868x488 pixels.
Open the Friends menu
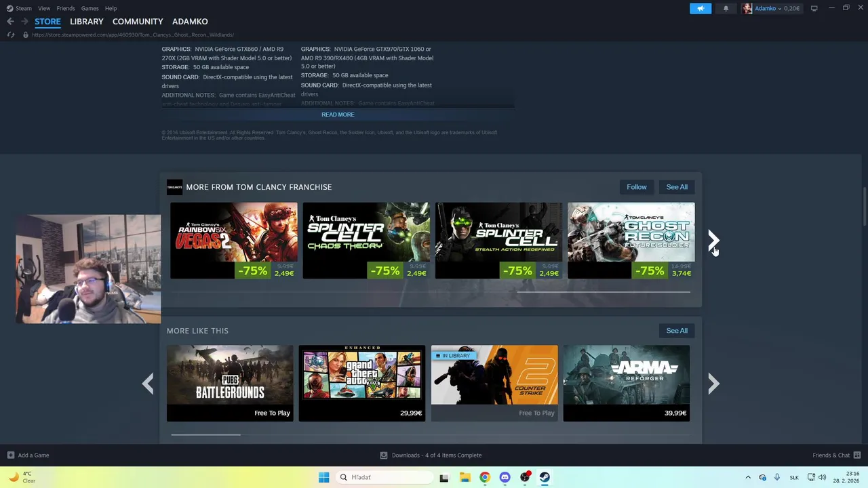pos(66,8)
